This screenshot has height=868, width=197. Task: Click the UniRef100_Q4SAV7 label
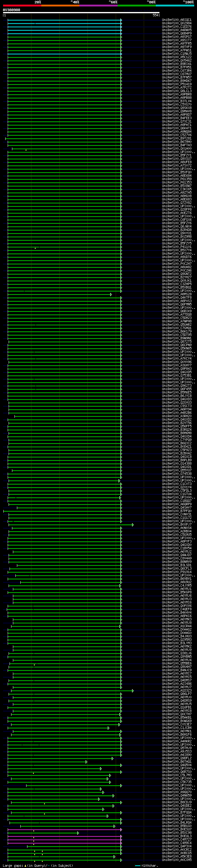tap(177, 507)
